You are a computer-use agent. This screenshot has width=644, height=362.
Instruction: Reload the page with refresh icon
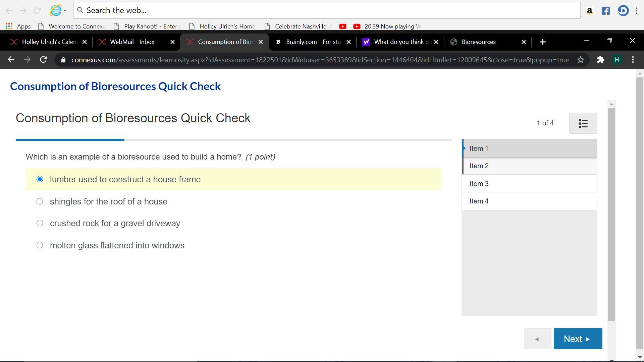43,60
